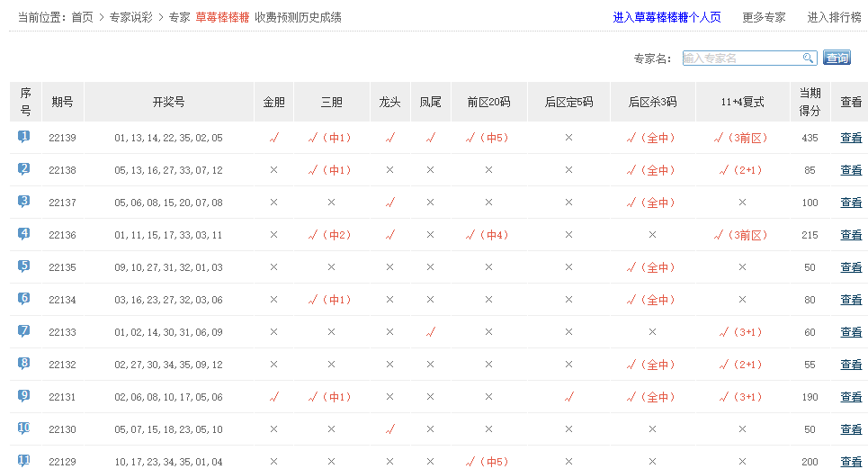868x469 pixels.
Task: Click the number 2 rank badge icon
Action: click(x=24, y=169)
